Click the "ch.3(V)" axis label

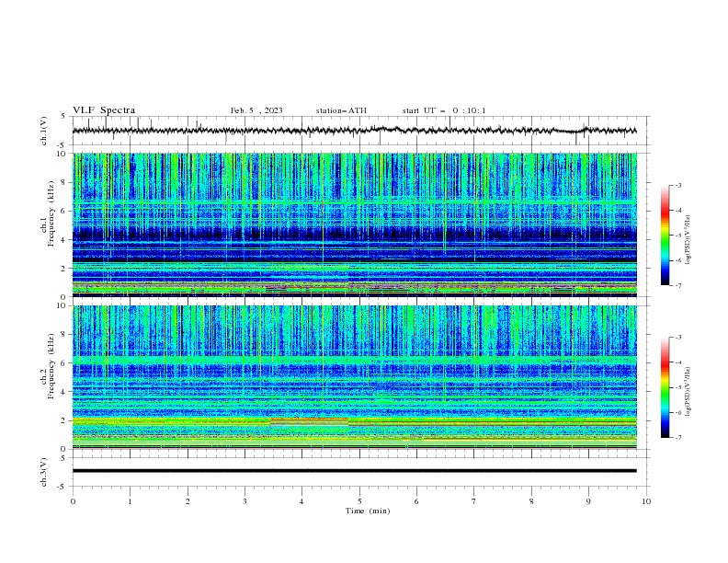[x=44, y=472]
